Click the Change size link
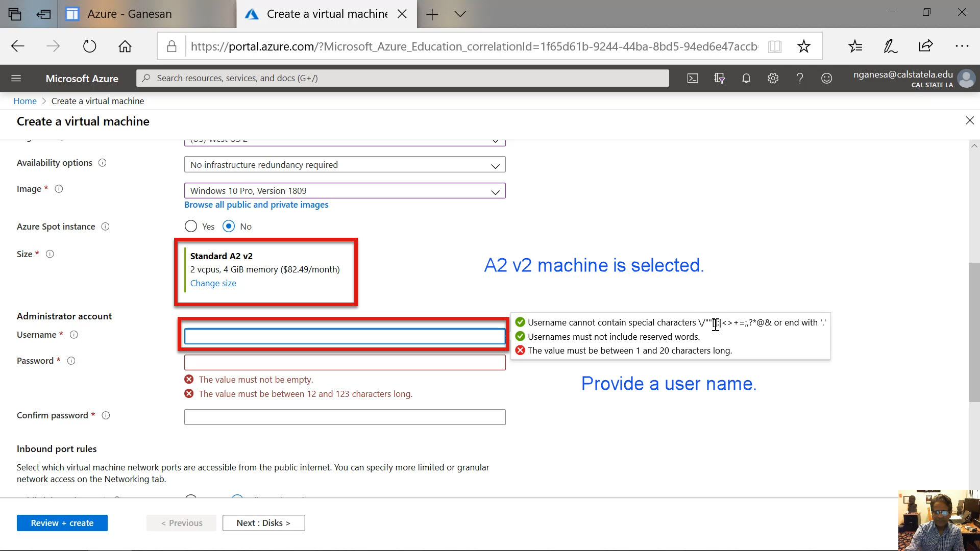 pyautogui.click(x=213, y=283)
